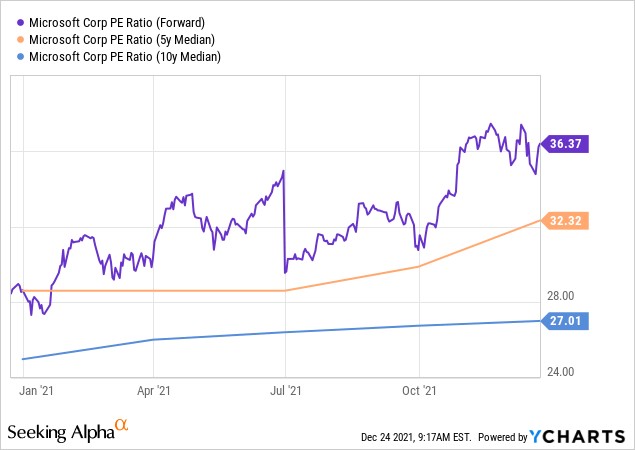The height and width of the screenshot is (450, 635).
Task: Open the Seeking Alpha logo
Action: click(60, 432)
